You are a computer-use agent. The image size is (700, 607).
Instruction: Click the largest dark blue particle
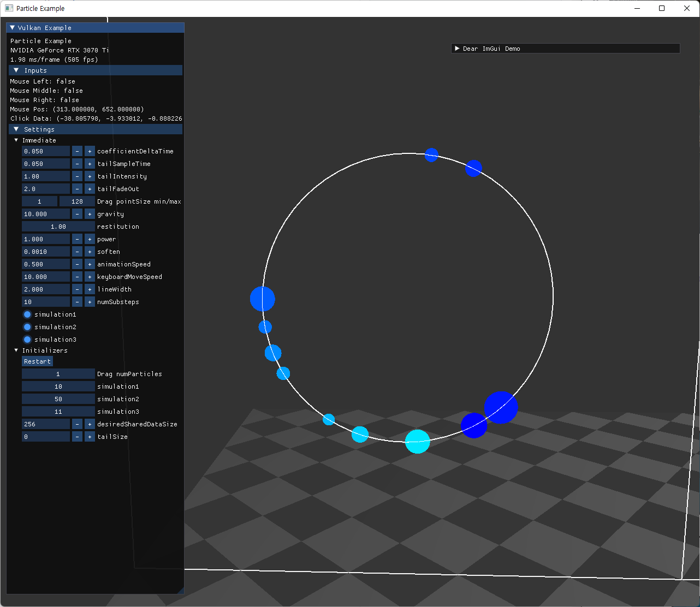[x=501, y=407]
